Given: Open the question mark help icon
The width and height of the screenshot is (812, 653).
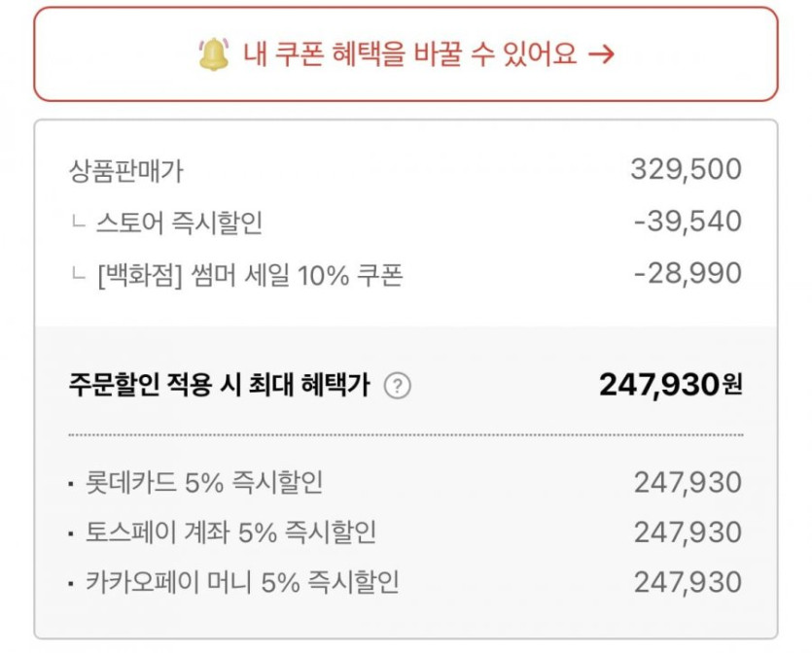Looking at the screenshot, I should coord(397,386).
